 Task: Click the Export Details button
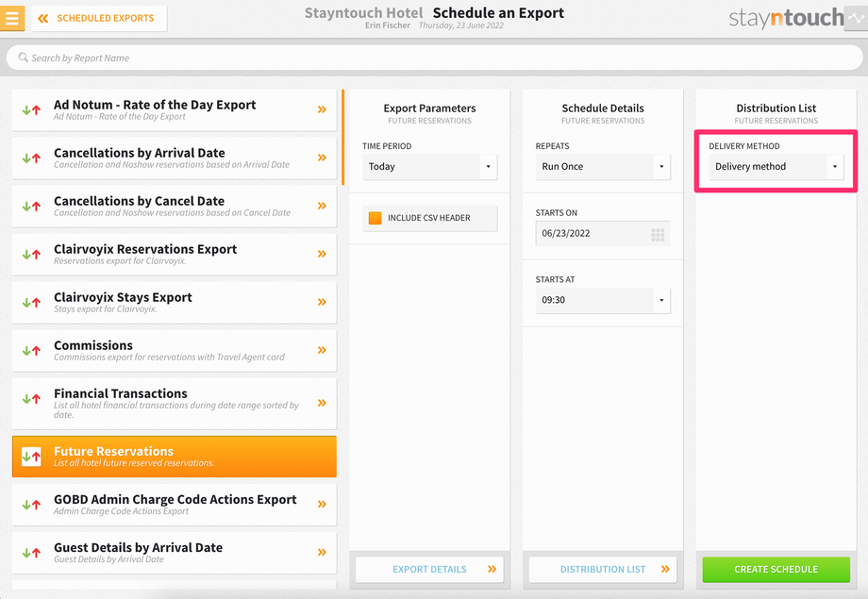pos(429,569)
